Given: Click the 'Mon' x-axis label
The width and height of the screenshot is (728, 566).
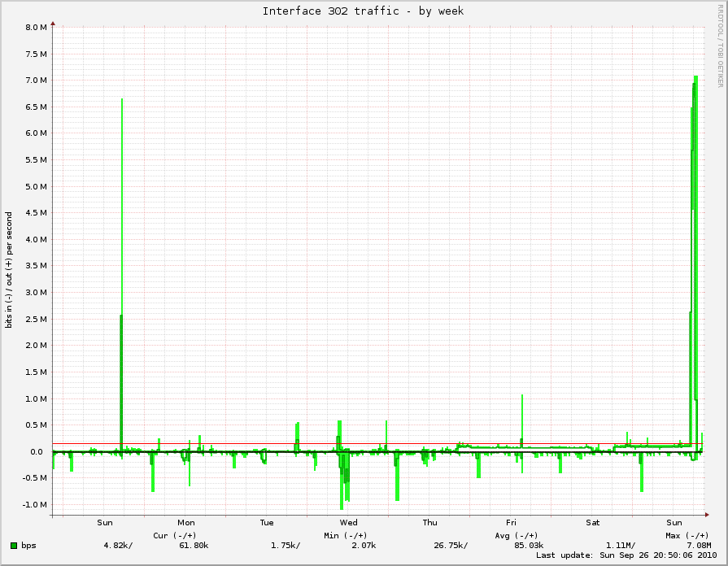Looking at the screenshot, I should tap(185, 522).
